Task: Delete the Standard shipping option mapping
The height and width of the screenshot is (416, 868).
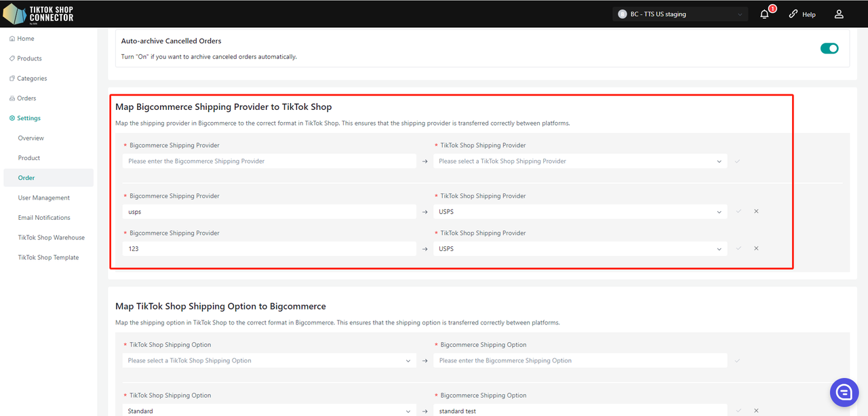Action: [x=756, y=411]
